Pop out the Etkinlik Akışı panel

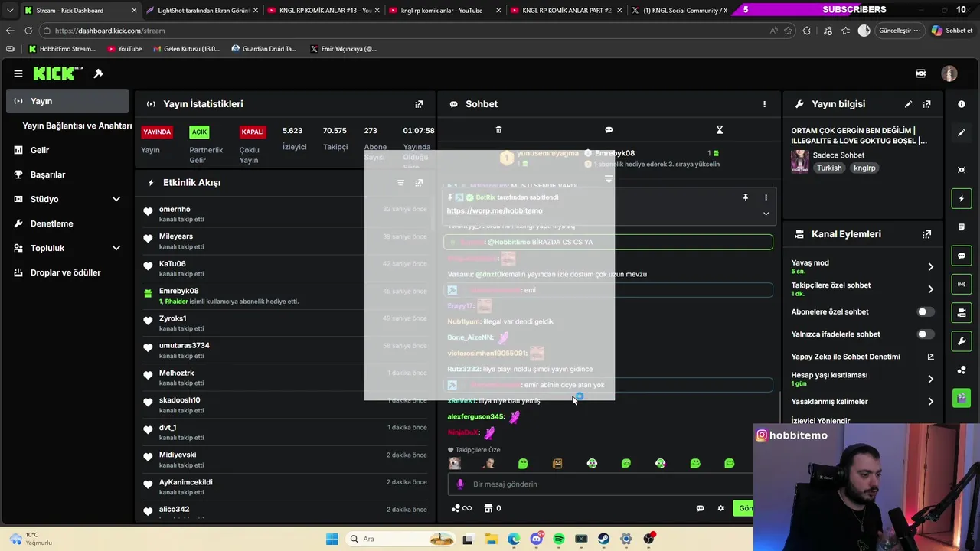419,183
